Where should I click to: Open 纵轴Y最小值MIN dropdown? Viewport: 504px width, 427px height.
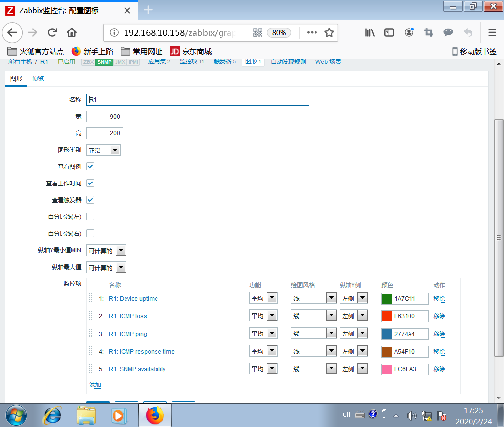coord(106,250)
